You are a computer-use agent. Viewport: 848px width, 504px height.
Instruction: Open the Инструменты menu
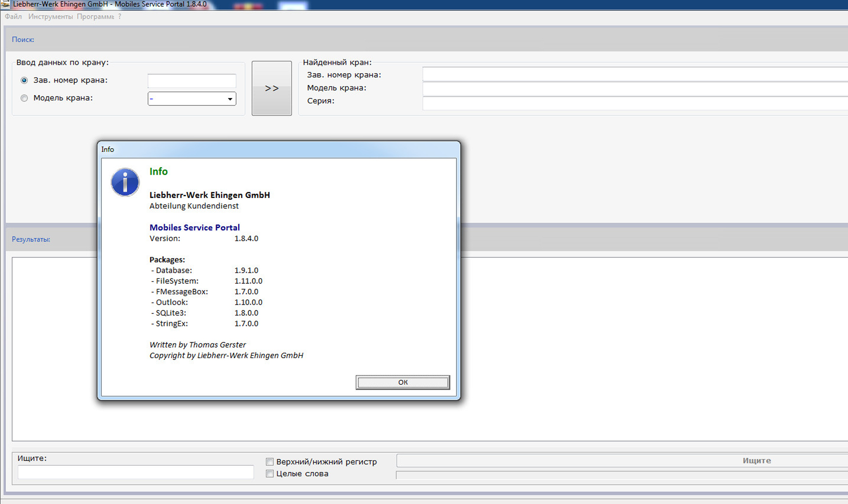[50, 16]
